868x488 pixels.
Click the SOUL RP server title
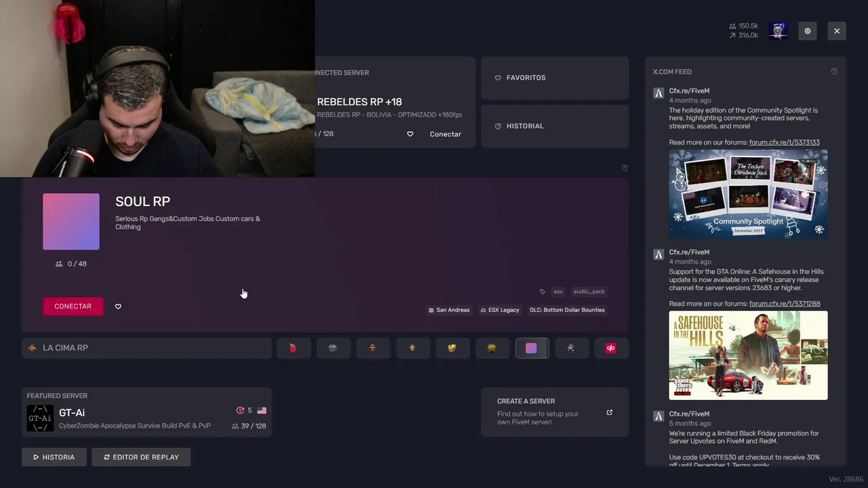[x=142, y=201]
